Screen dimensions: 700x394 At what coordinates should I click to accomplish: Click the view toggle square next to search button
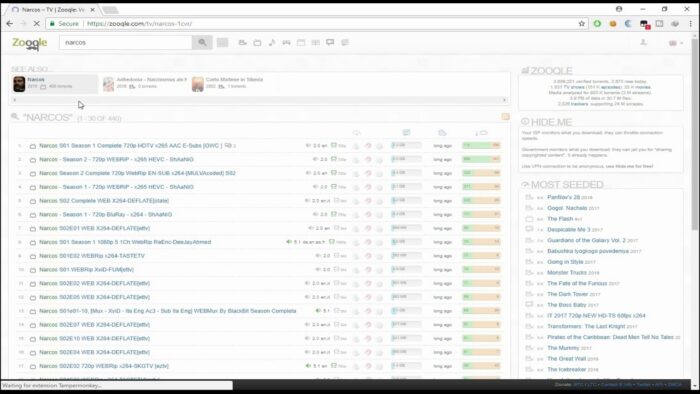(x=222, y=42)
